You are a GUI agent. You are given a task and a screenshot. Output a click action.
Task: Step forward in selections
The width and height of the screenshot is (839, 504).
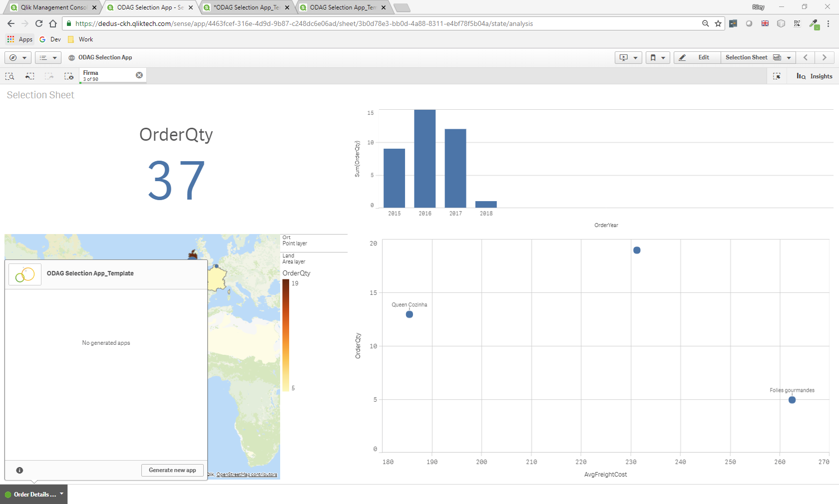pos(49,76)
